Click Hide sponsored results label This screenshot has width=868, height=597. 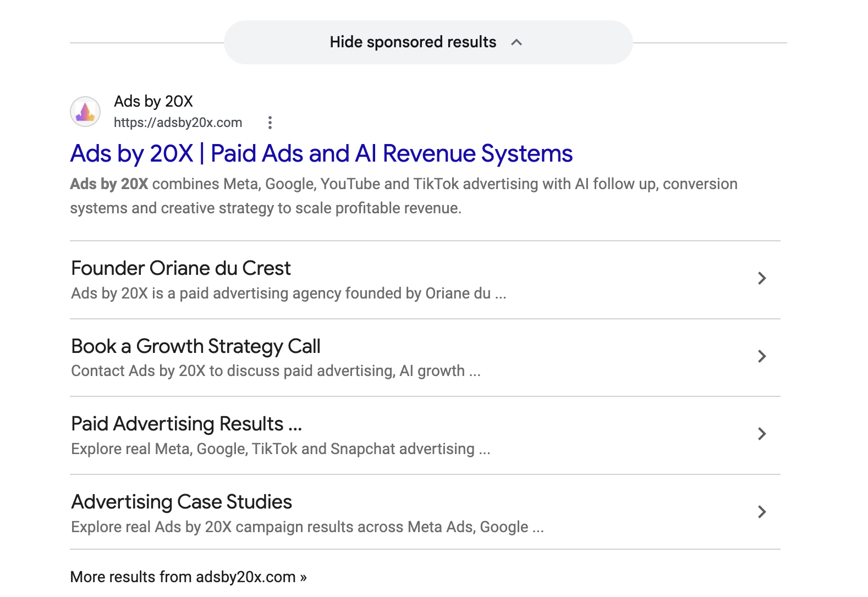coord(413,42)
